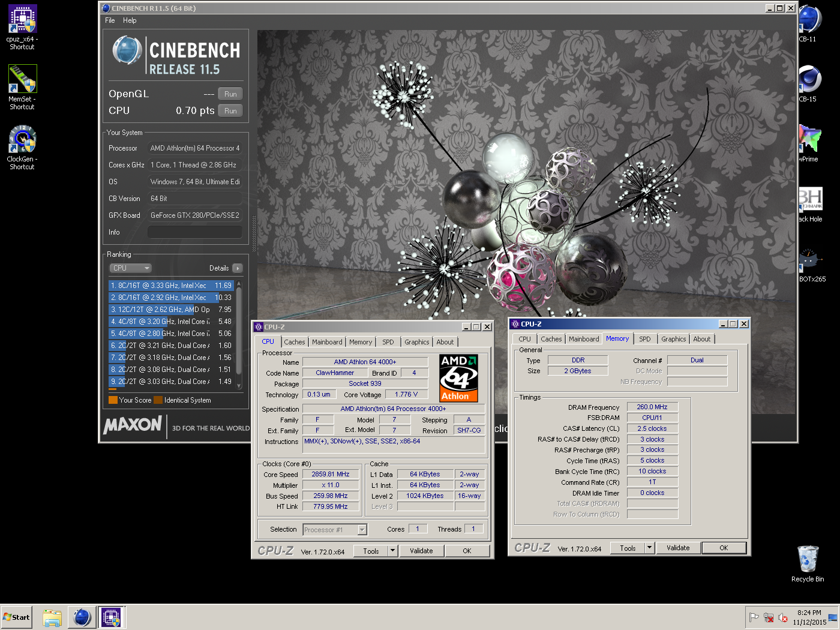Open Cinebench Help menu
This screenshot has width=840, height=630.
(130, 20)
